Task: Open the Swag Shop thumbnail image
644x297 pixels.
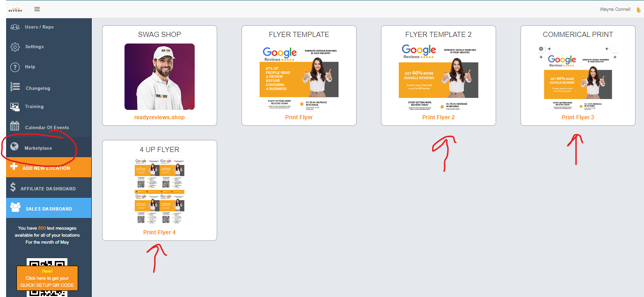Action: pyautogui.click(x=159, y=77)
